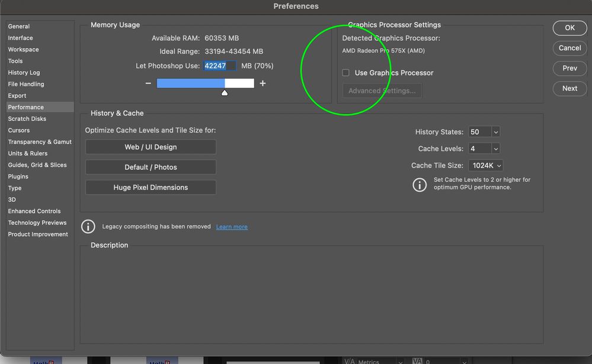Click the Let Photoshop Use memory field
The height and width of the screenshot is (364, 592).
tap(220, 66)
